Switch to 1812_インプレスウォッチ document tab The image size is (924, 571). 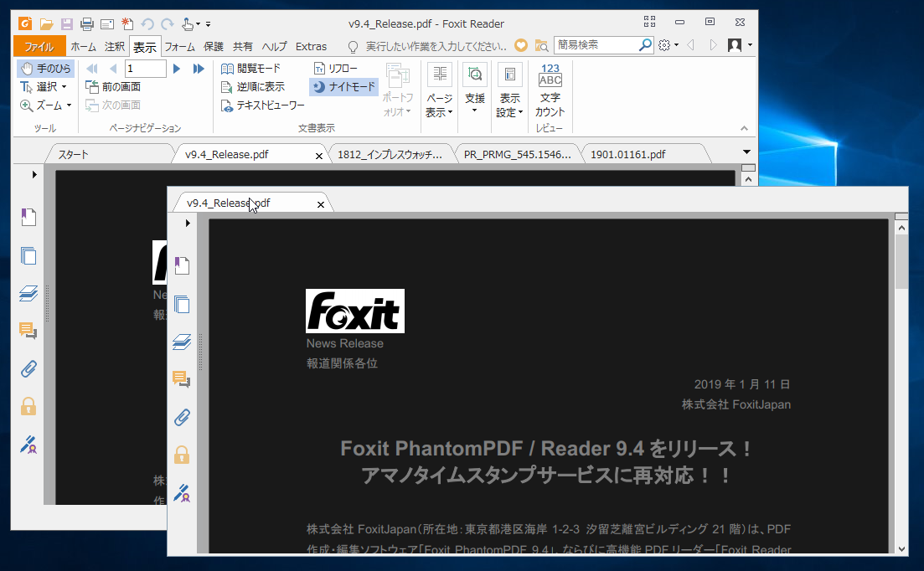[x=390, y=154]
